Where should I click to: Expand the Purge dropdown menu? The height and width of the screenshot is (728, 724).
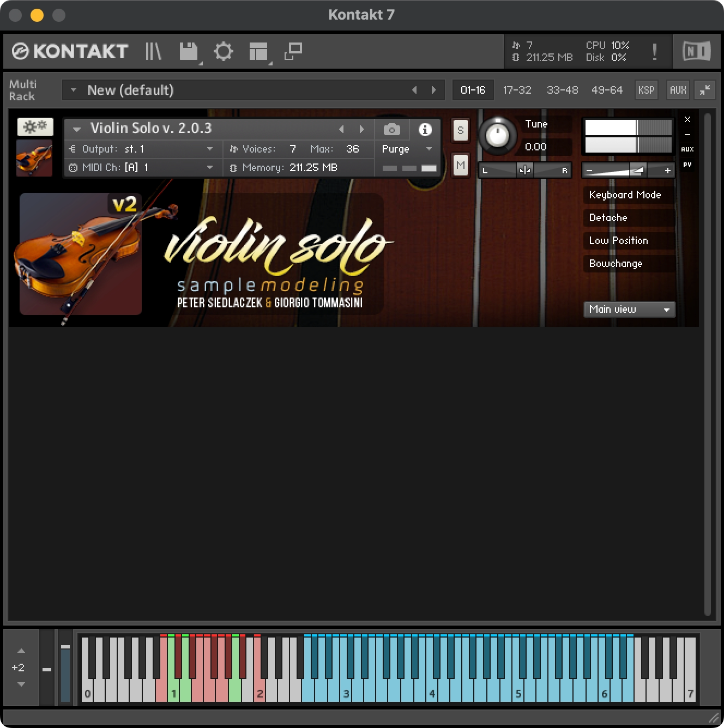pyautogui.click(x=407, y=149)
